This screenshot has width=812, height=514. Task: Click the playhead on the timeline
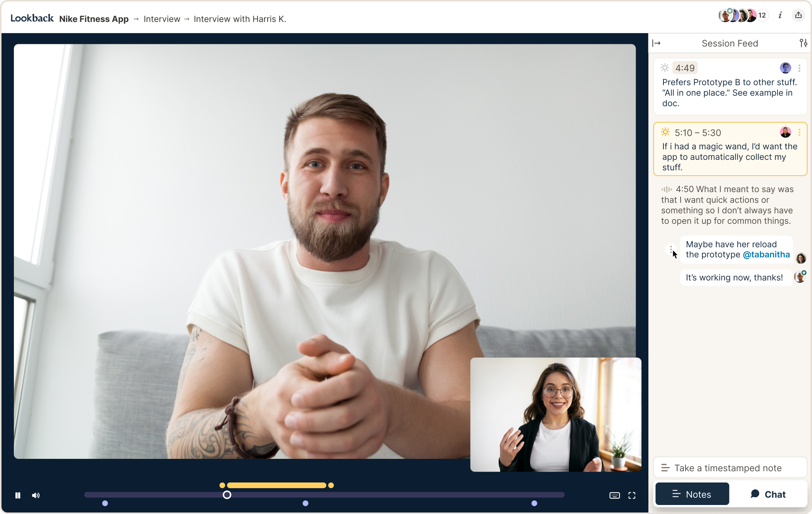(x=227, y=495)
